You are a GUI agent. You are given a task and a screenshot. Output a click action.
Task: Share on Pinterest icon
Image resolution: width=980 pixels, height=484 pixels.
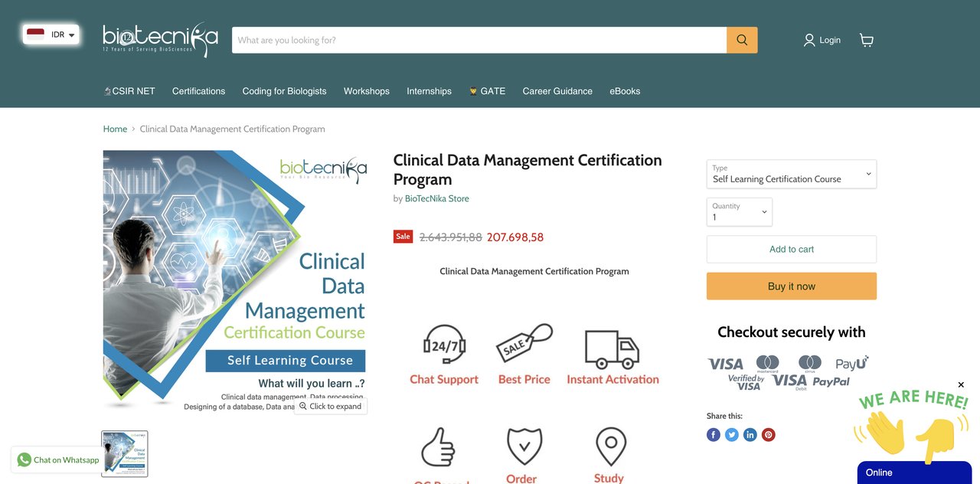769,435
